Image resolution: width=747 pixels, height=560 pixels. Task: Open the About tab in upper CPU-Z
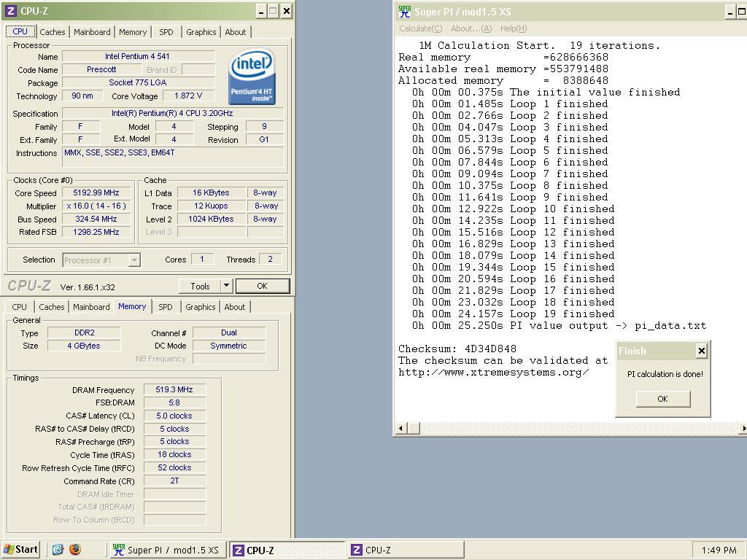236,32
